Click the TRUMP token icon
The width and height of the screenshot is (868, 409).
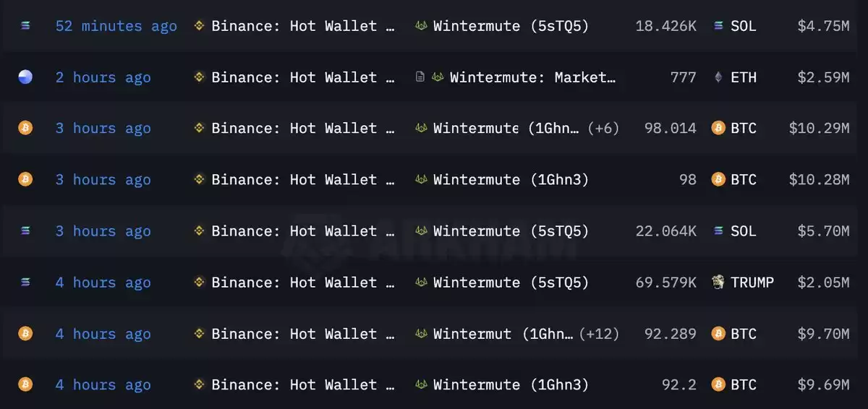718,282
